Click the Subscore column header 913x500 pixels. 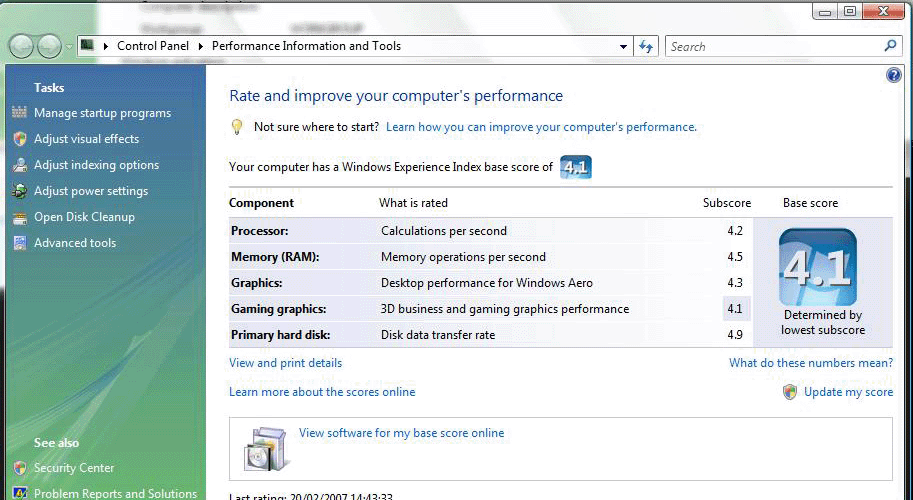[727, 203]
